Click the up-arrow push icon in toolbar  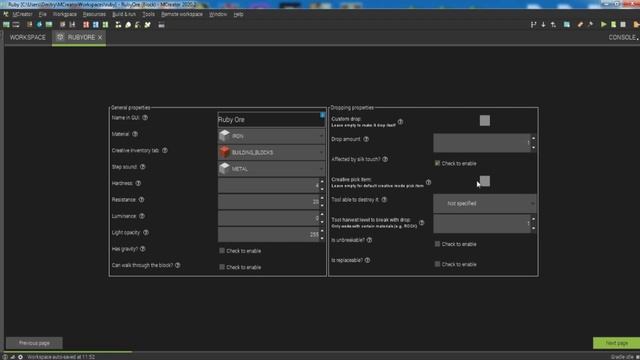(x=553, y=24)
